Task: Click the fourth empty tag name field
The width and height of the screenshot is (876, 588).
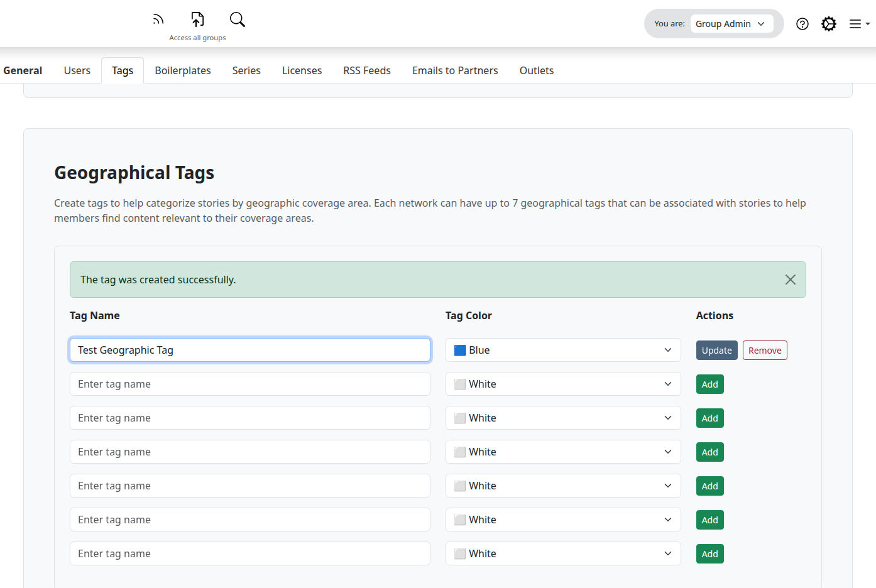Action: 250,486
